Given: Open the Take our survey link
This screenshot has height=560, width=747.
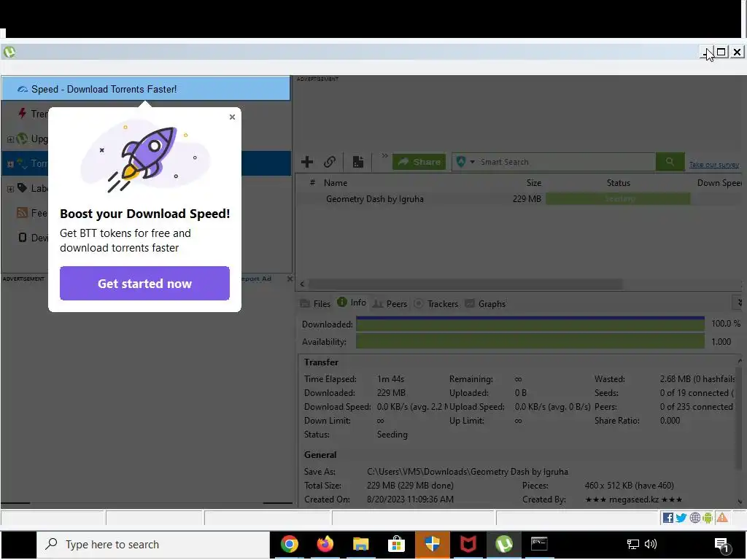Looking at the screenshot, I should point(713,165).
